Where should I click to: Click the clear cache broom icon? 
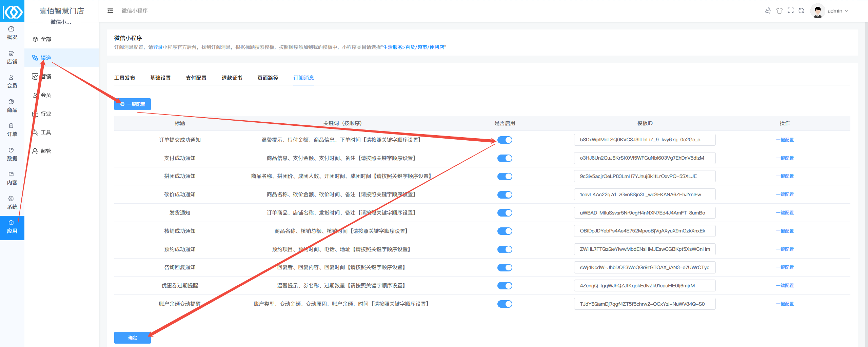(768, 11)
